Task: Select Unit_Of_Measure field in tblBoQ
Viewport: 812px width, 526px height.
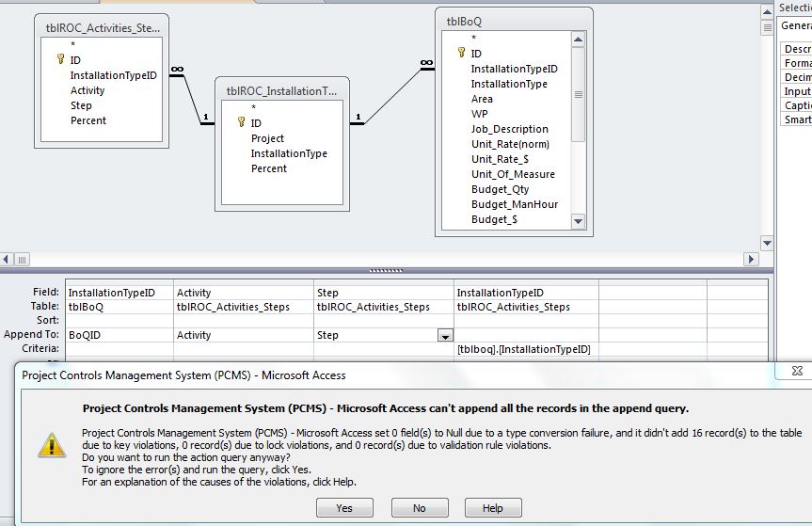Action: [x=513, y=174]
